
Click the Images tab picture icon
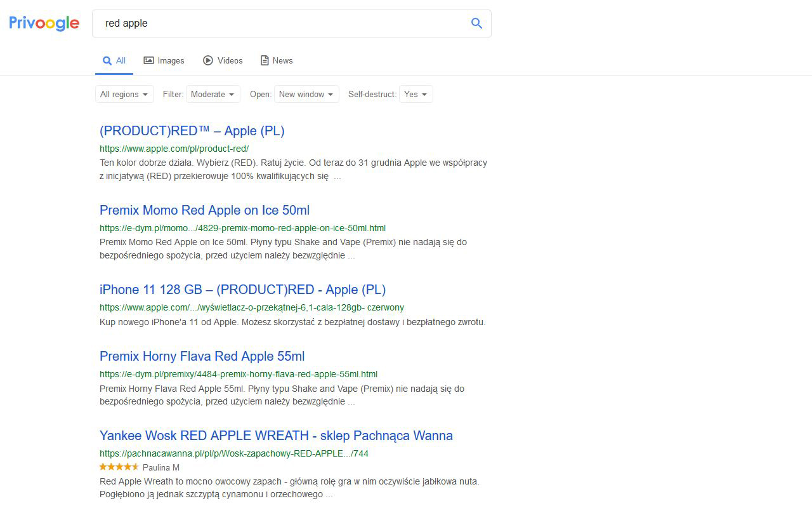click(x=148, y=60)
